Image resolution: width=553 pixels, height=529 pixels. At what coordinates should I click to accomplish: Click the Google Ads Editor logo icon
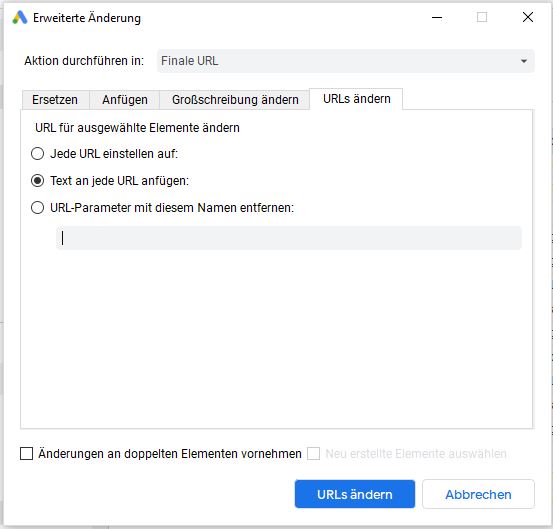tap(20, 18)
